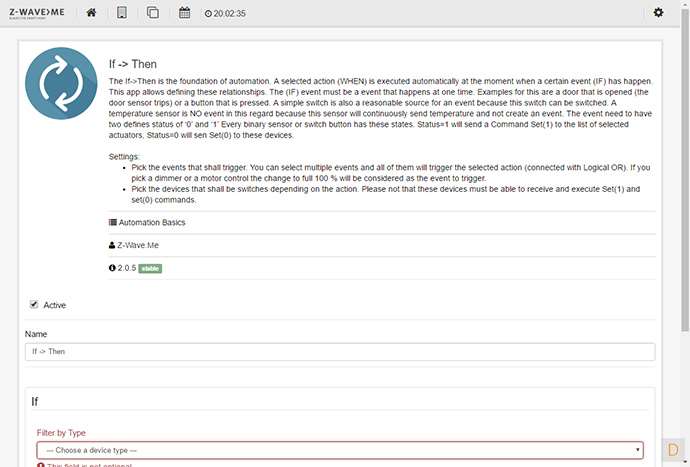The height and width of the screenshot is (467, 690).
Task: Click the version 2.0.5 text
Action: [x=127, y=268]
